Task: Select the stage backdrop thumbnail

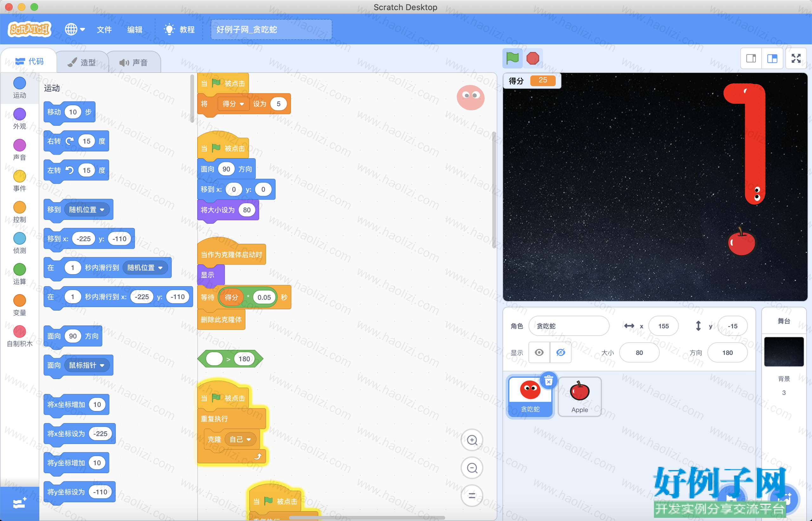Action: pos(783,352)
